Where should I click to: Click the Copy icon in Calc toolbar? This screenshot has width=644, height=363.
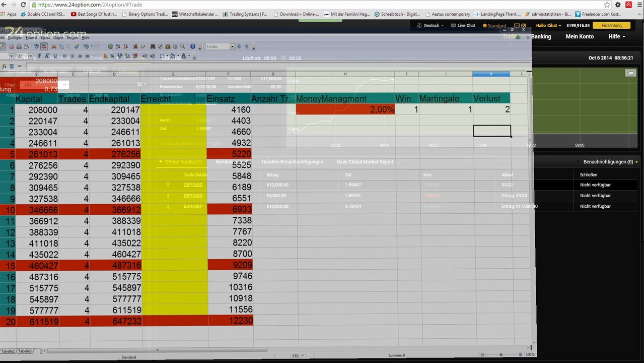(61, 46)
